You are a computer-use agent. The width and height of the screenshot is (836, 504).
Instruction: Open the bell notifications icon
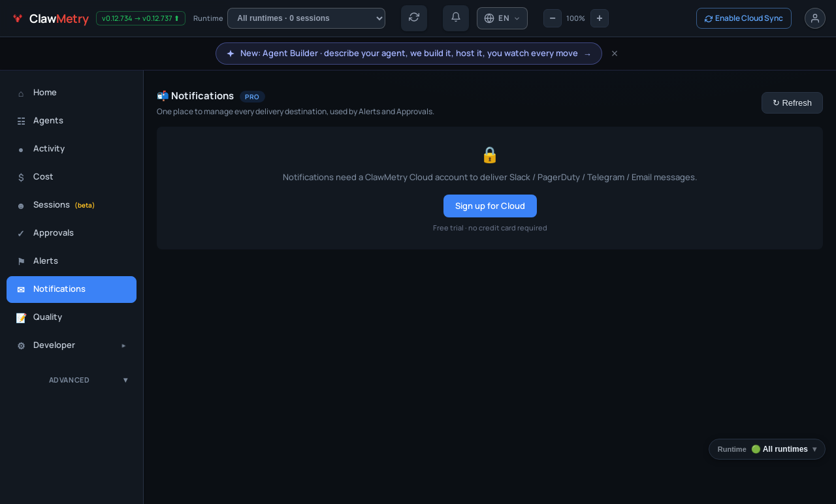456,18
